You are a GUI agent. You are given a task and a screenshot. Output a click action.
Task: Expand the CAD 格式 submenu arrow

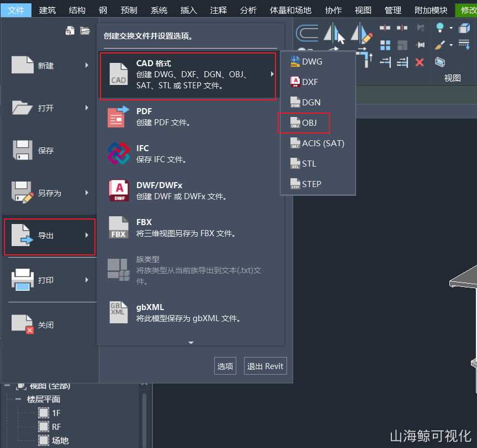coord(272,74)
